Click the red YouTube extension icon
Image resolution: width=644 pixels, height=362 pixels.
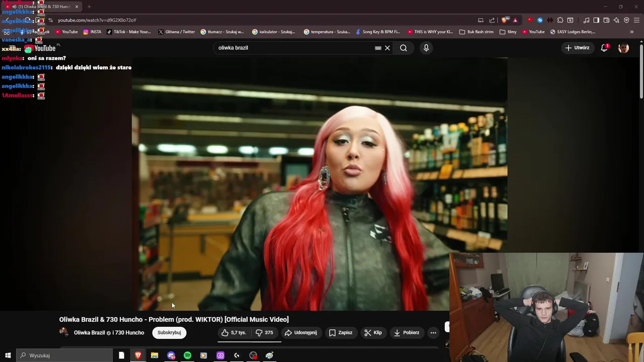pyautogui.click(x=530, y=20)
